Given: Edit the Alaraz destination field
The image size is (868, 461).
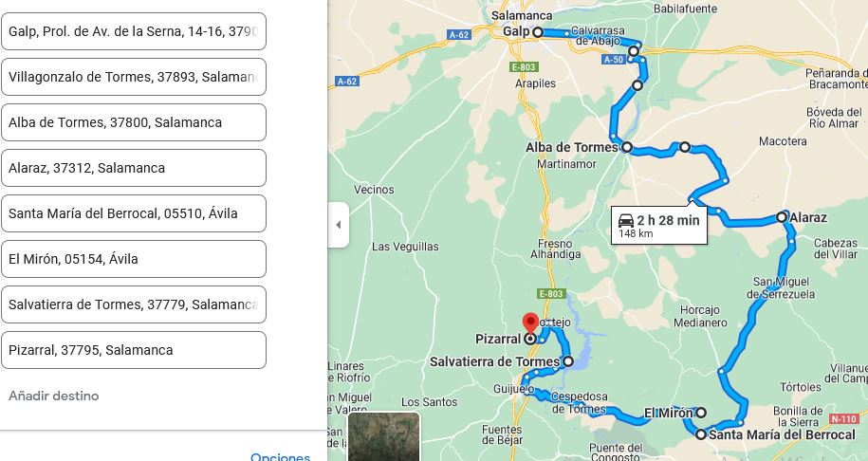Looking at the screenshot, I should point(134,168).
